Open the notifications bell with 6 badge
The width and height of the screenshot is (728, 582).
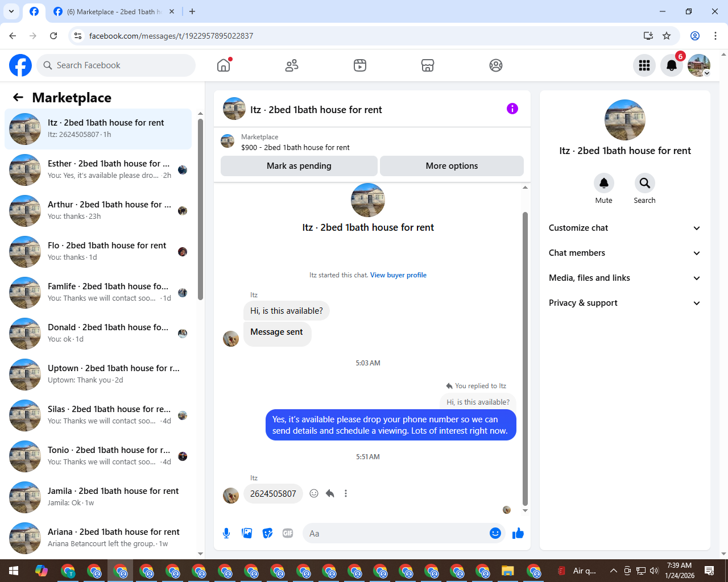pos(672,65)
